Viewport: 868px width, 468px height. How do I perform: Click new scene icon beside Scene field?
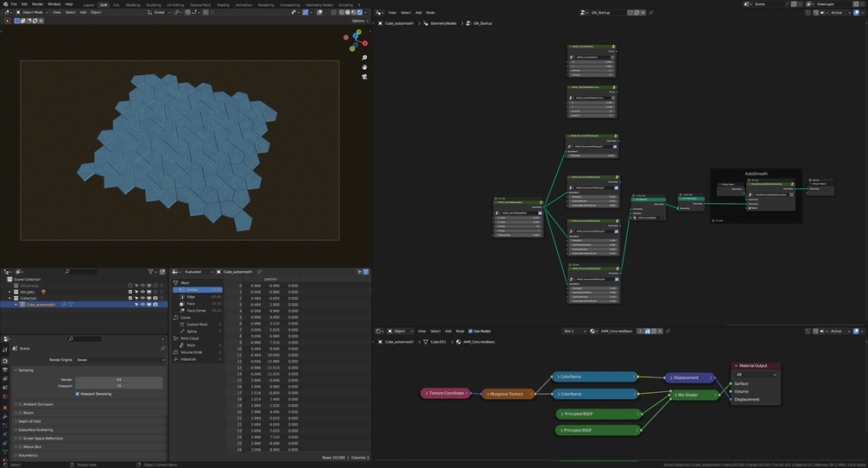[x=793, y=3]
